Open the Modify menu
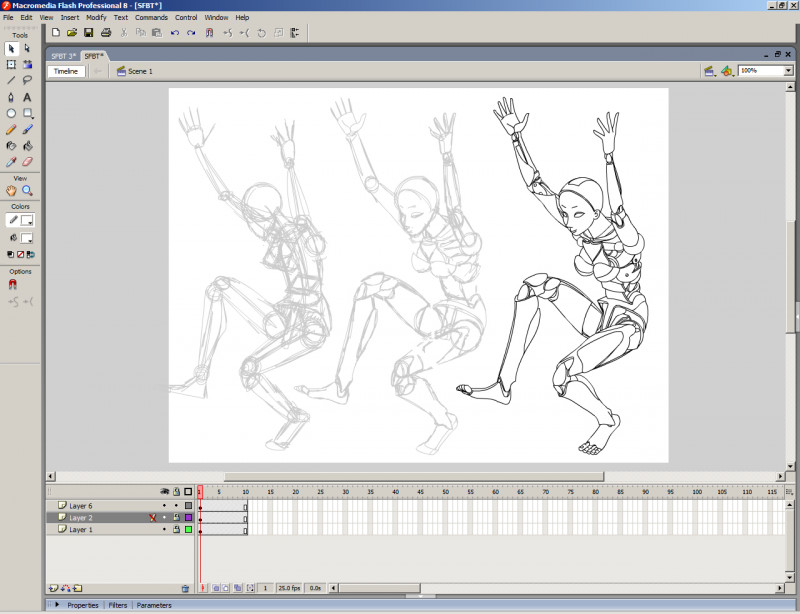This screenshot has width=800, height=614. pyautogui.click(x=96, y=17)
